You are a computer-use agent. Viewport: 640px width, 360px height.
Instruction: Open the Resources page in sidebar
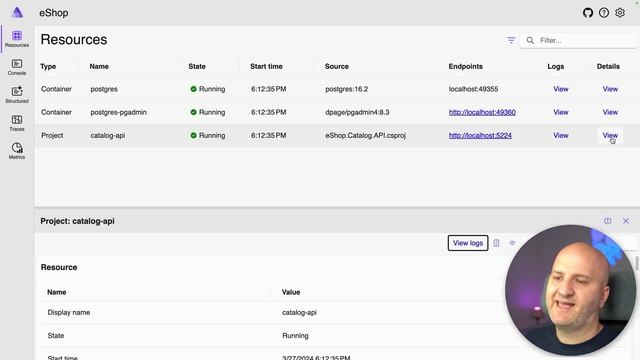coord(17,39)
